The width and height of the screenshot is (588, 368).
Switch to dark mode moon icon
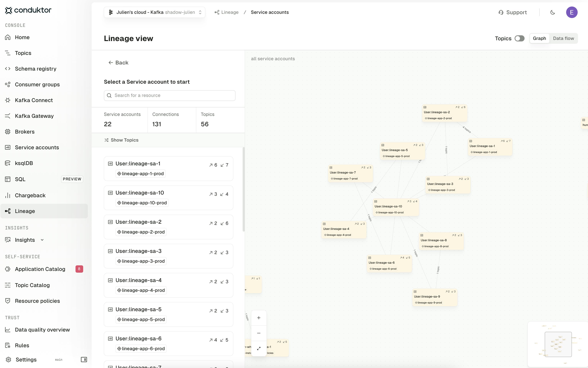point(553,12)
